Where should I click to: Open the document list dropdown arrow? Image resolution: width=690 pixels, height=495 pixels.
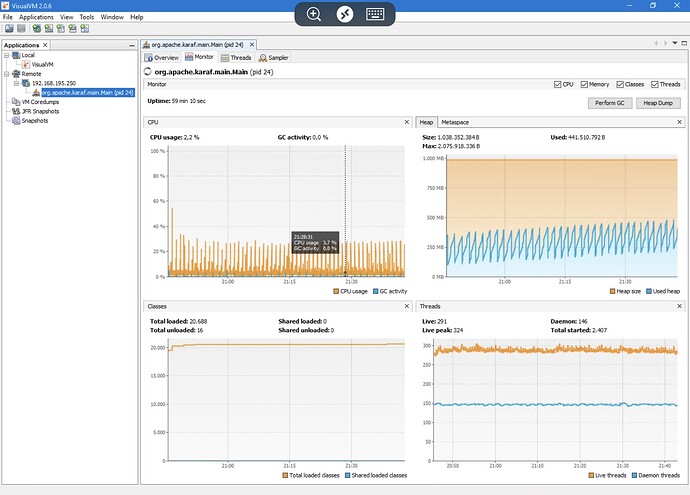(674, 45)
